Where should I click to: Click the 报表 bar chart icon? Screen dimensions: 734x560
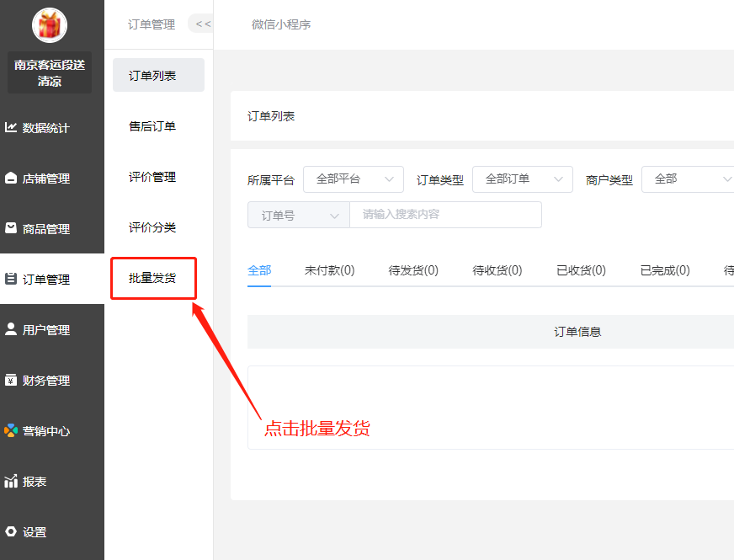11,481
